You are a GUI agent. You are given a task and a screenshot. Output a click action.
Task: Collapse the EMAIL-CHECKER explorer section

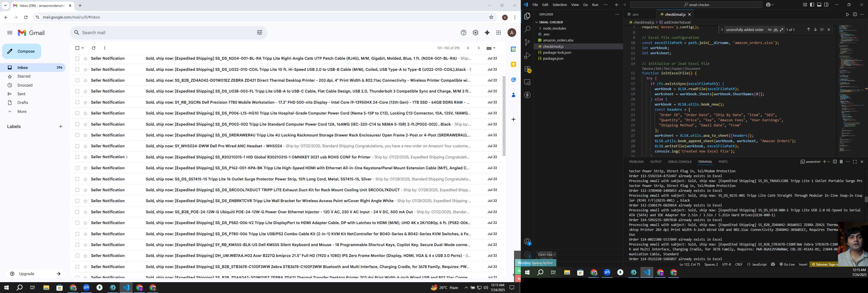point(551,22)
